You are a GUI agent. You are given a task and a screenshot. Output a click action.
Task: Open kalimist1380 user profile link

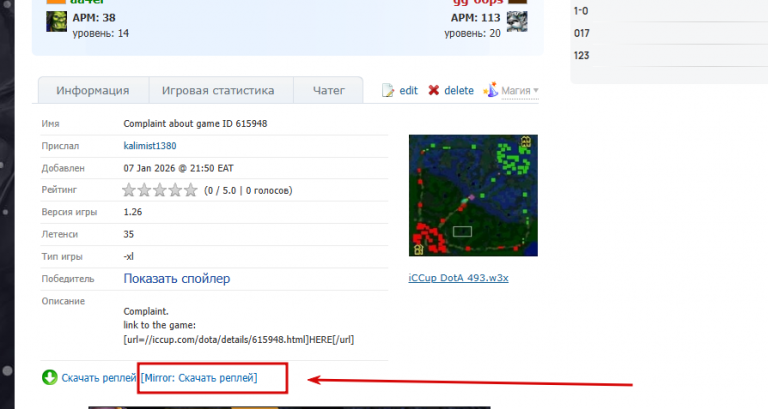pyautogui.click(x=150, y=145)
